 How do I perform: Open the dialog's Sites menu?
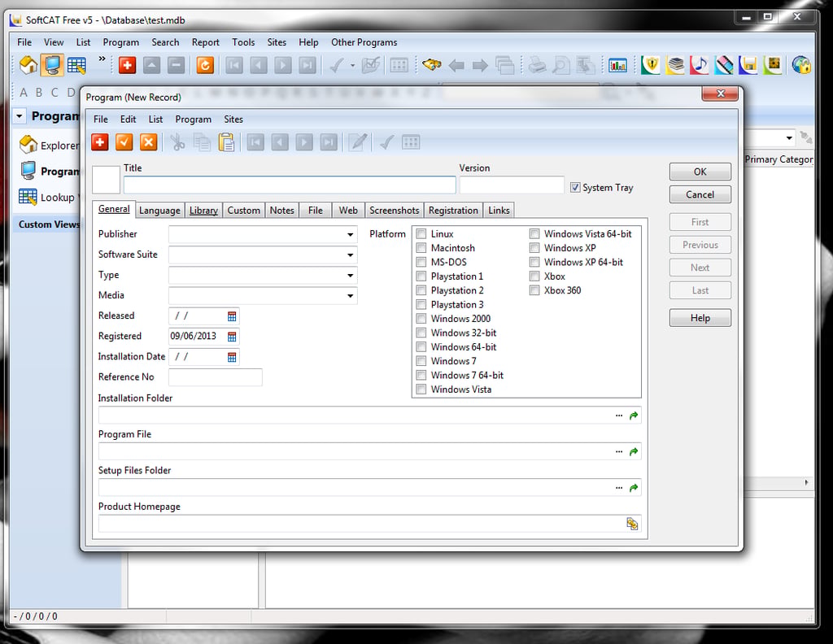pos(233,120)
